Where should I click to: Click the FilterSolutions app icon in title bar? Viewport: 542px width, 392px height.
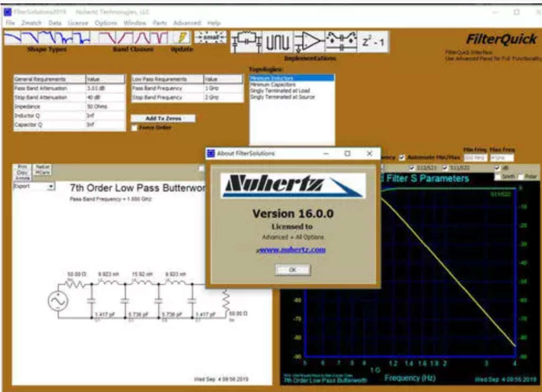pyautogui.click(x=7, y=12)
